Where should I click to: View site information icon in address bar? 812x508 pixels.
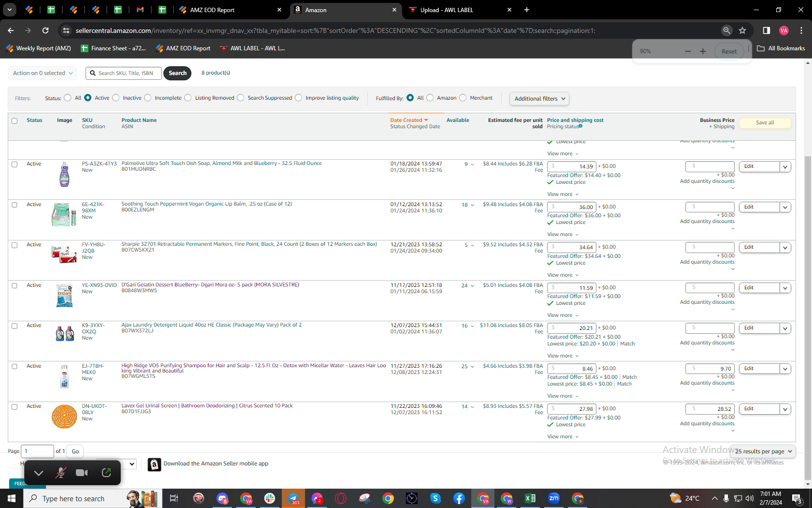click(66, 30)
